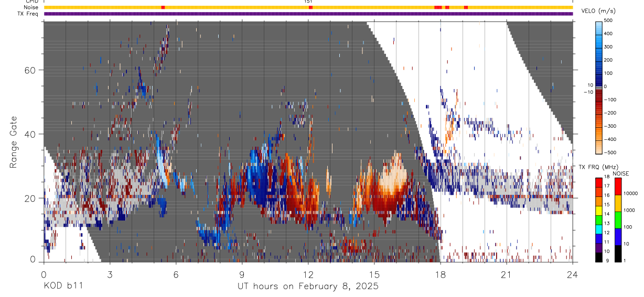Image resolution: width=644 pixels, height=297 pixels.
Task: Pick the green segment of NOISE color bar
Action: (x=617, y=219)
